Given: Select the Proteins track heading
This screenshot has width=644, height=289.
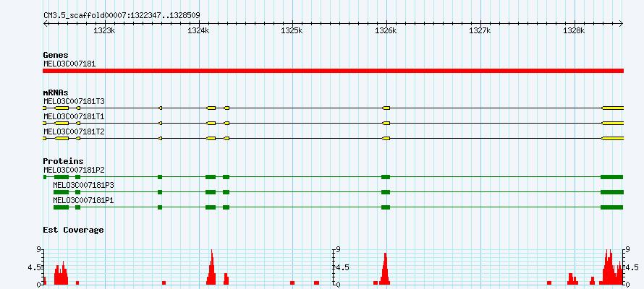Looking at the screenshot, I should point(63,161).
